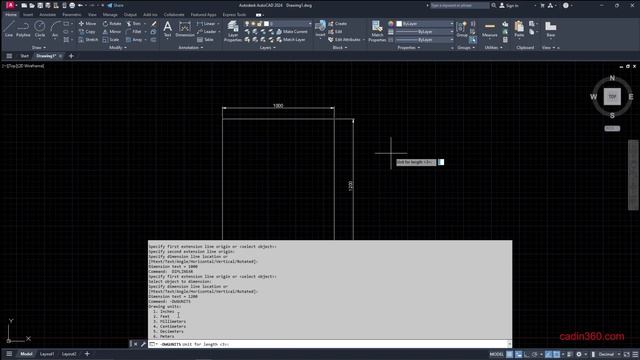Activate the Stretch tool
The image size is (640, 360).
(x=88, y=40)
